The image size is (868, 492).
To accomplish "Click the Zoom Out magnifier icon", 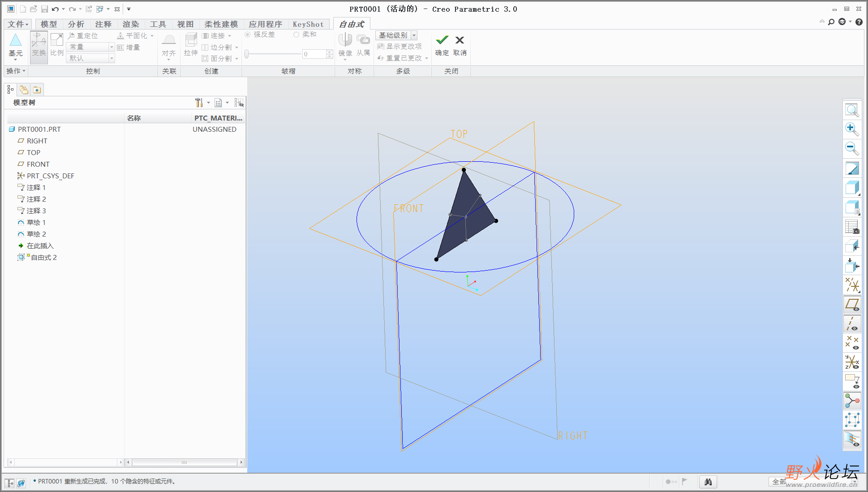I will [852, 148].
